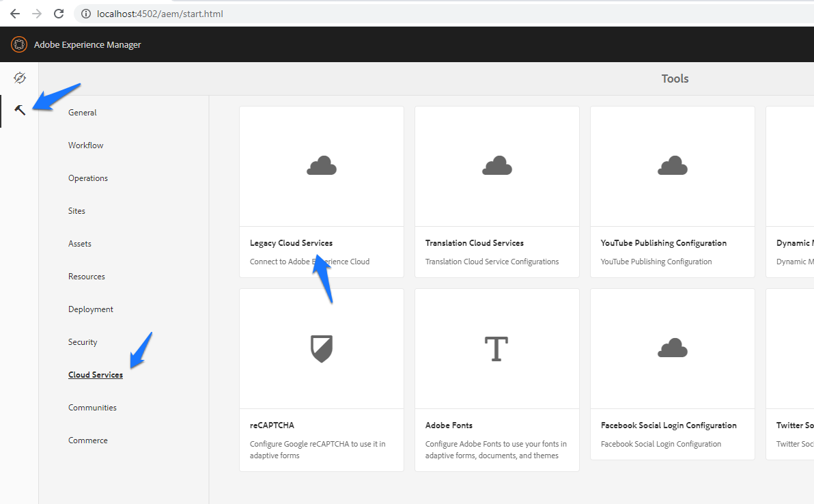The width and height of the screenshot is (814, 504).
Task: Navigate to the Security section
Action: pos(82,341)
